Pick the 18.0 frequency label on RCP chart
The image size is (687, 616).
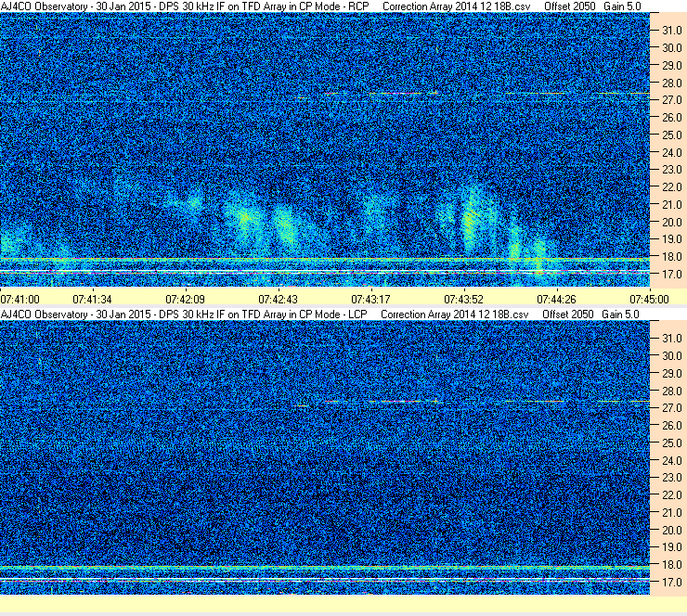(671, 257)
